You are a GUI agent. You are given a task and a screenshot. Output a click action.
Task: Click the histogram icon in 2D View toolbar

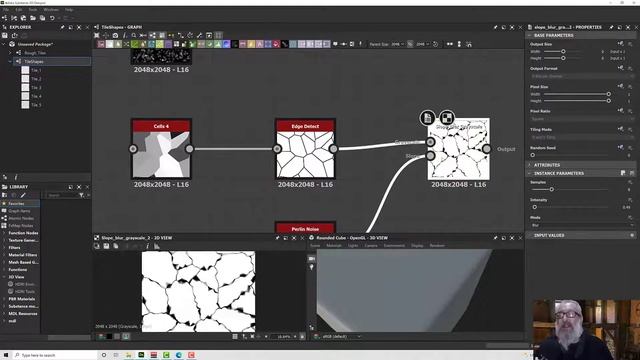157,246
